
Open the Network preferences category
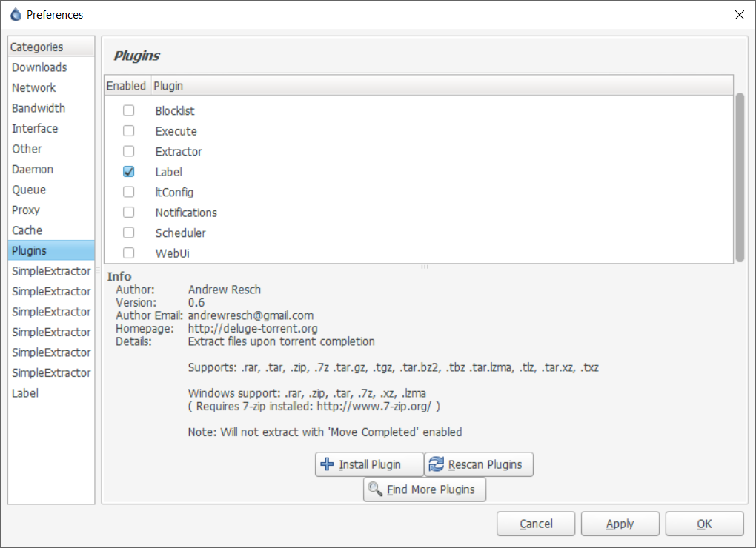pyautogui.click(x=33, y=87)
